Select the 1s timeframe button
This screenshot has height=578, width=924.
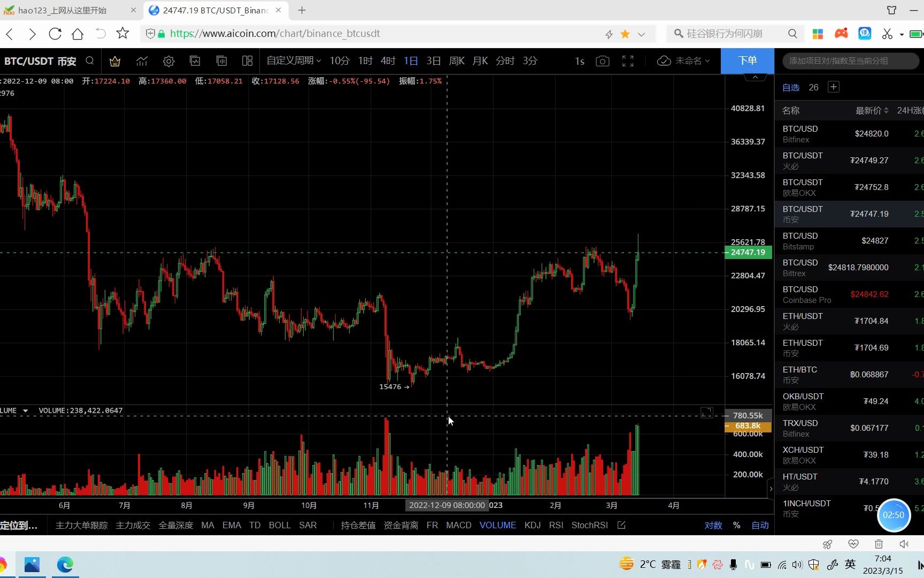click(580, 61)
